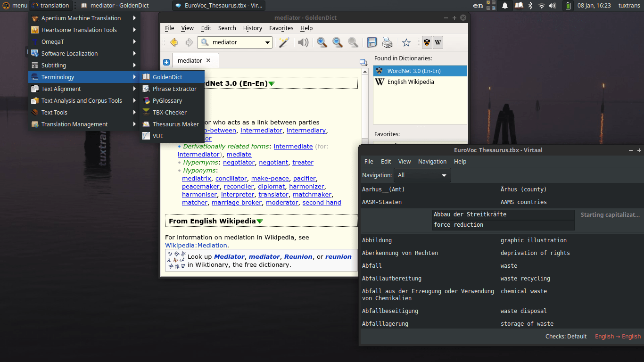Click the menu launcher in top-left panel

14,6
